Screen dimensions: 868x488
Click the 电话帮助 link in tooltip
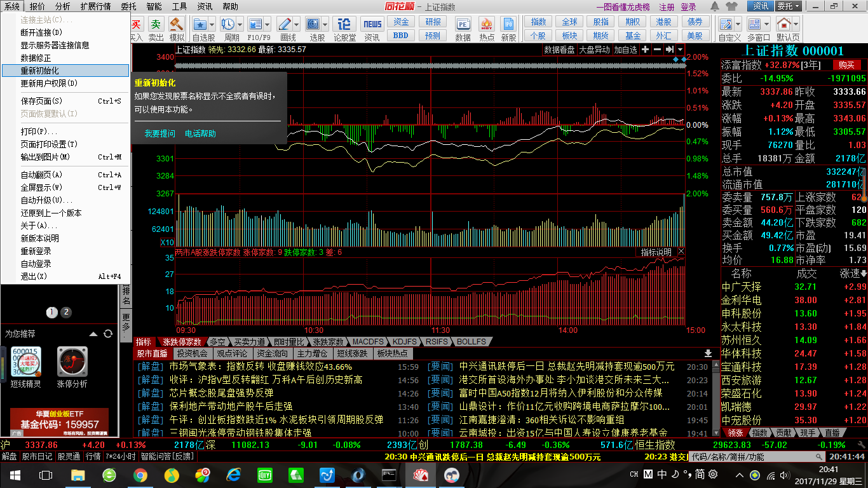(200, 133)
